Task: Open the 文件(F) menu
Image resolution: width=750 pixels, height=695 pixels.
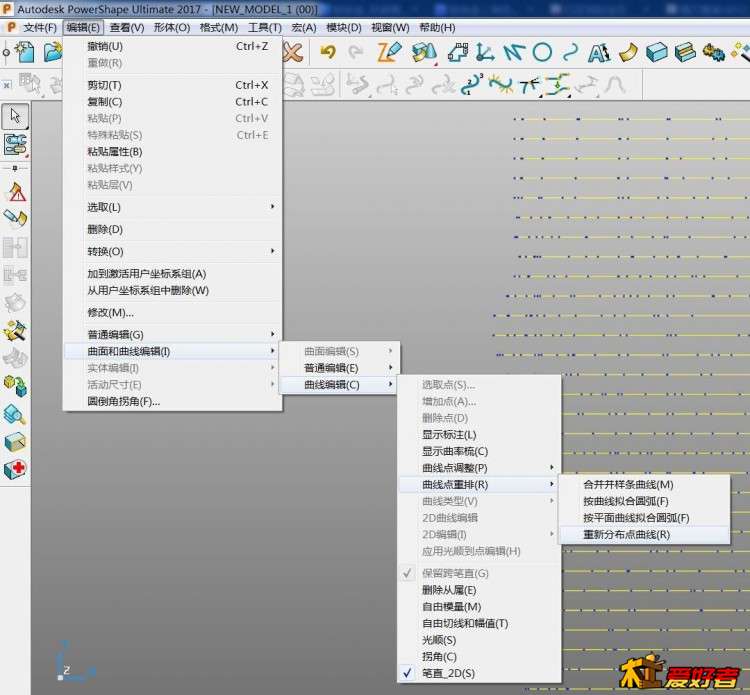Action: click(40, 28)
